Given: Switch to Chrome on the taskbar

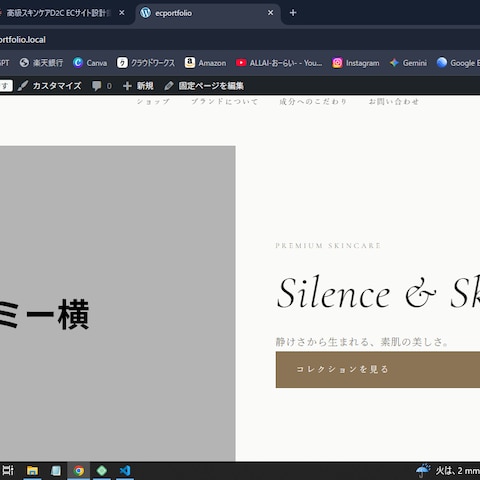Looking at the screenshot, I should [79, 470].
